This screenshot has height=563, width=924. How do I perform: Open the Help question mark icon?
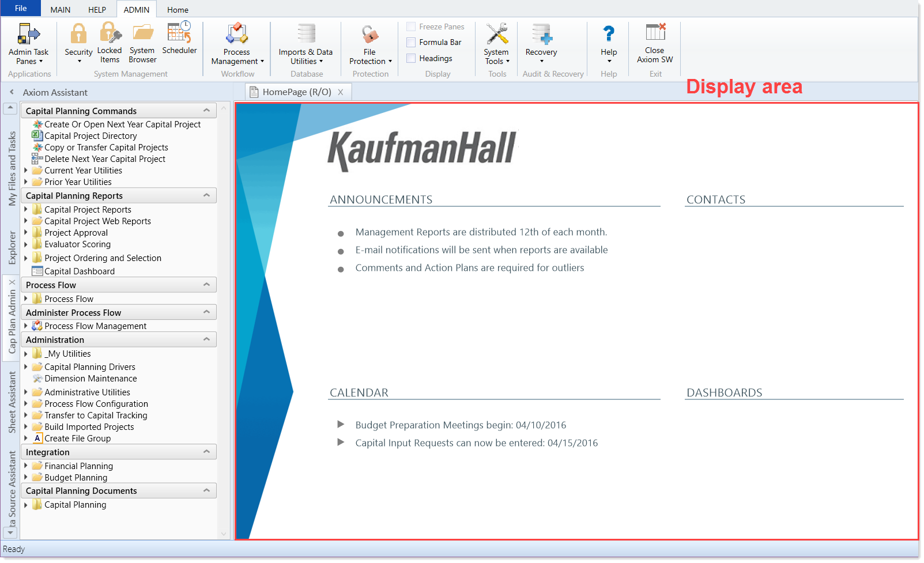click(609, 34)
